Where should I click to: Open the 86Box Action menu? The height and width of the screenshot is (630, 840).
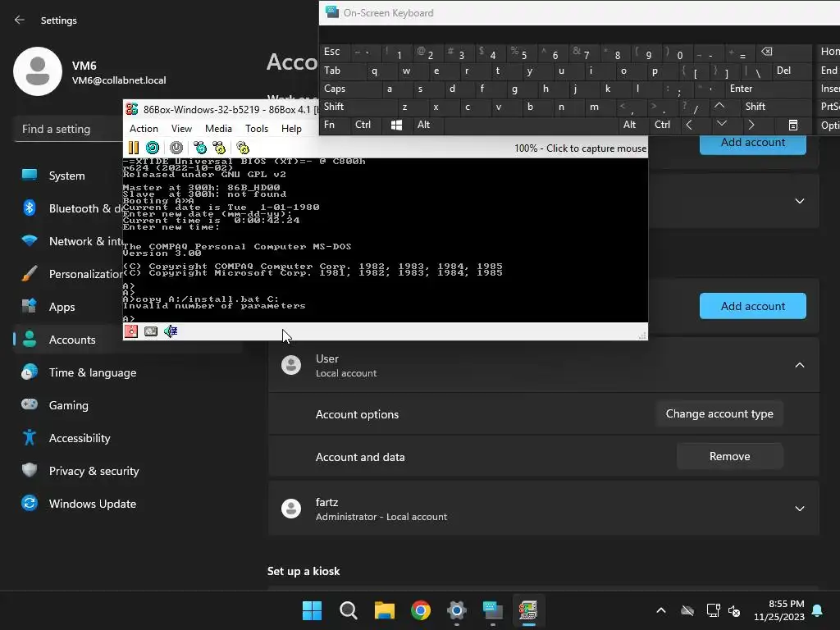pyautogui.click(x=144, y=129)
